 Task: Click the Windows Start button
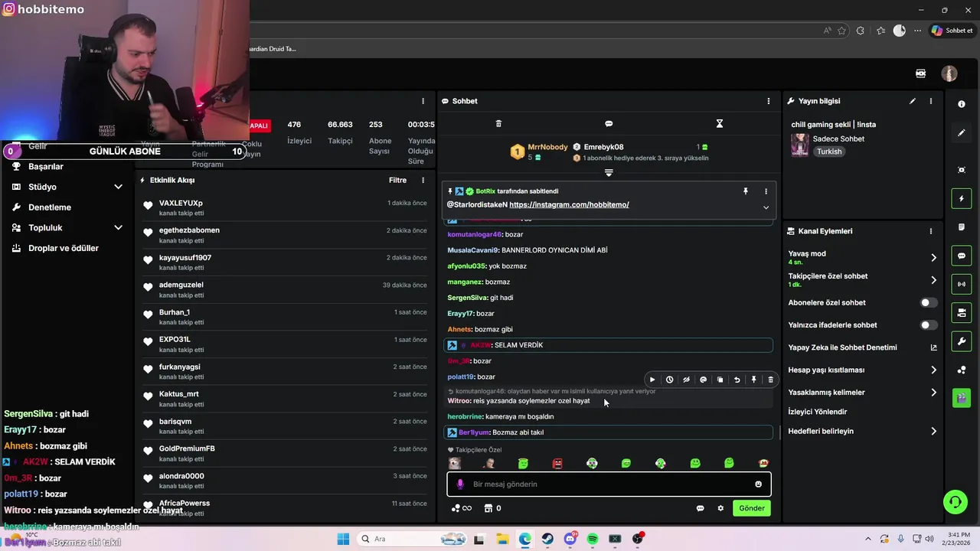(342, 539)
